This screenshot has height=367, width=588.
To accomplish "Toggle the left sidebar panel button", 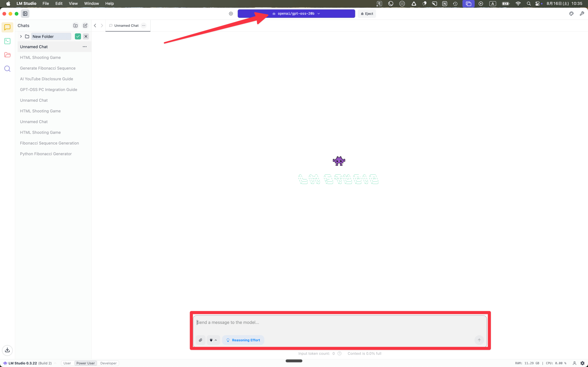I will tap(25, 14).
